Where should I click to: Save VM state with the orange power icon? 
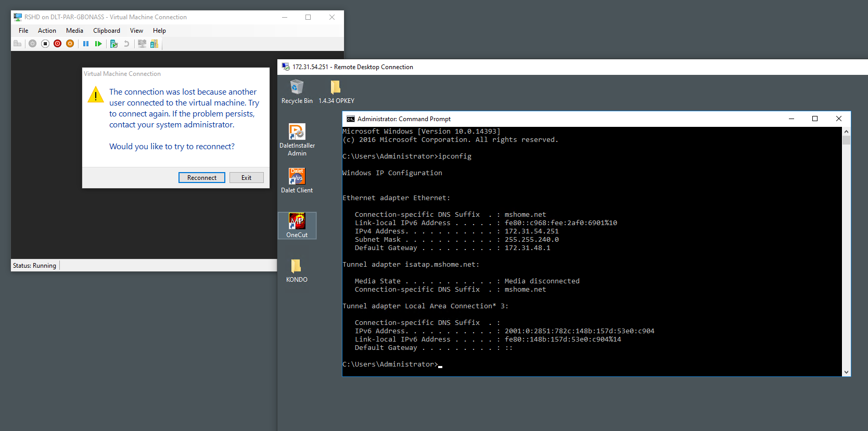70,44
